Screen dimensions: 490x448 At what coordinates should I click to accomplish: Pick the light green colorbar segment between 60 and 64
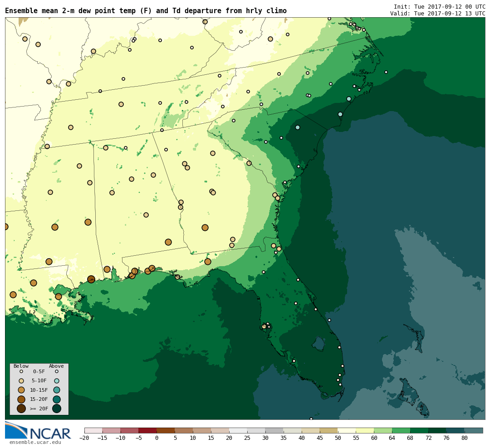pos(383,431)
